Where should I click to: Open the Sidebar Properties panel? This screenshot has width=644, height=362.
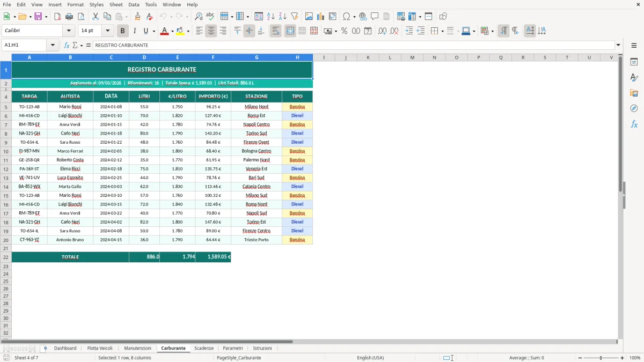click(634, 62)
